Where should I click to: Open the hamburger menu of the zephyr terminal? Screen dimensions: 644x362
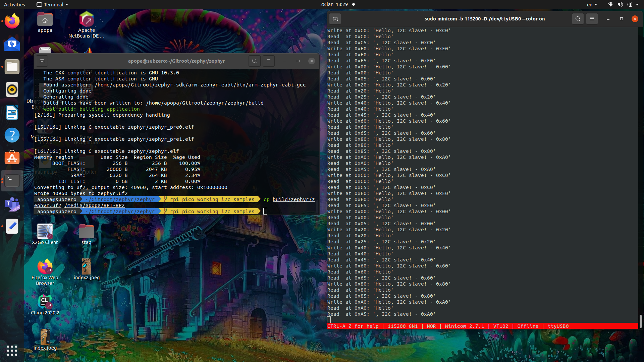268,61
